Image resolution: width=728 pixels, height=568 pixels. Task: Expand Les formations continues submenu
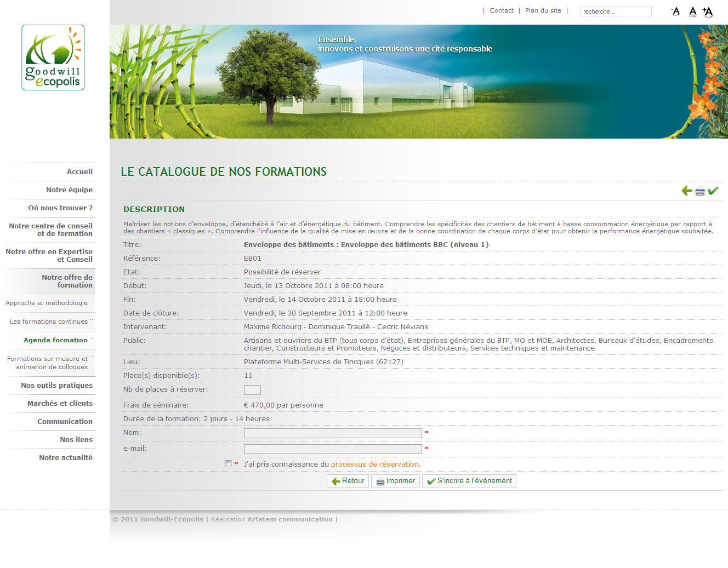pos(49,322)
